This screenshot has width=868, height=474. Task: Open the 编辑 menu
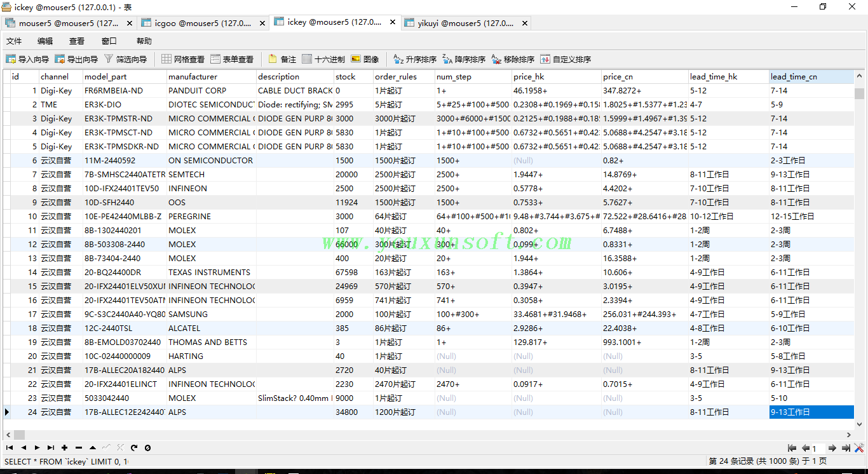45,41
